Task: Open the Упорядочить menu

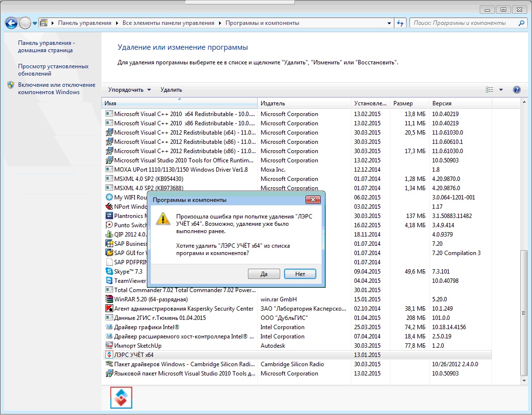Action: tap(129, 90)
